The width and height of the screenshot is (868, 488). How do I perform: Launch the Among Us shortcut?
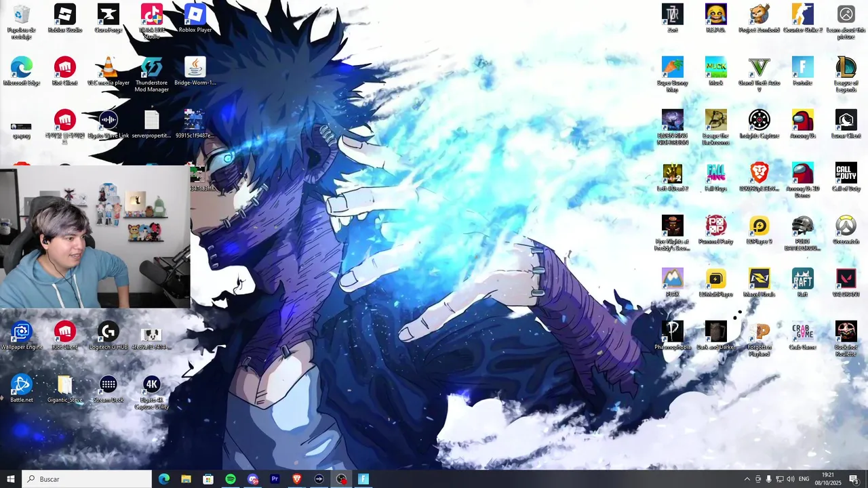803,124
